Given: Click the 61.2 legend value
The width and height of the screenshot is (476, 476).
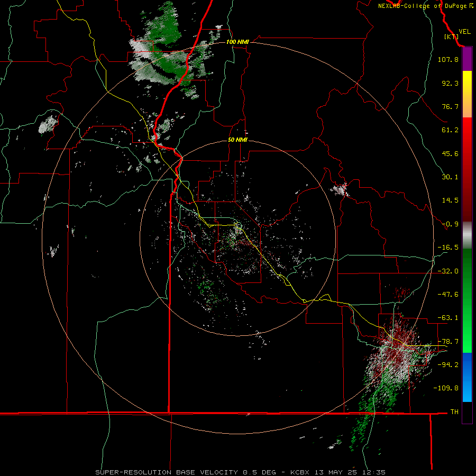Looking at the screenshot, I should tap(450, 130).
